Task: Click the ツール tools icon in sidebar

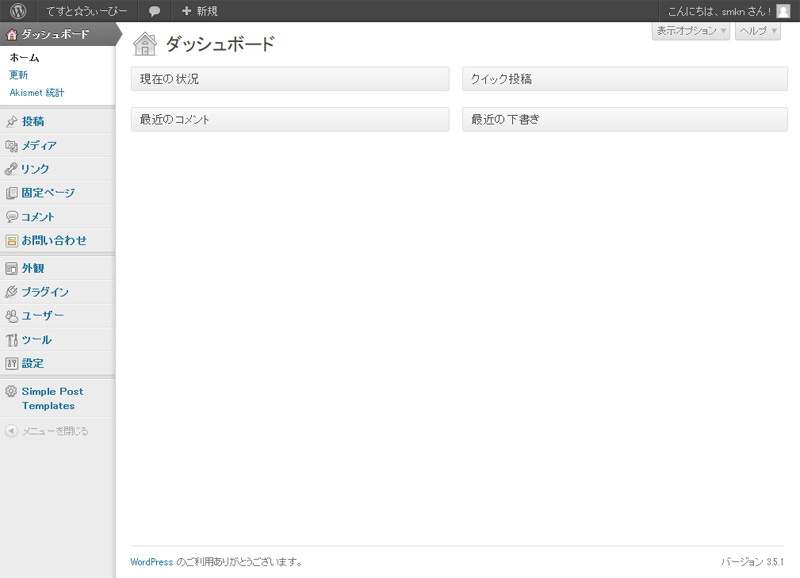Action: coord(11,340)
